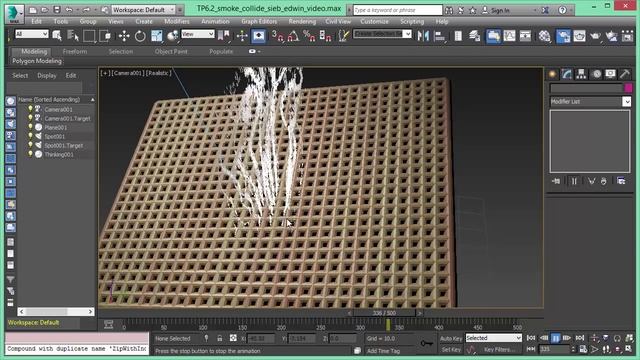
Task: Open scene explorer Display menu
Action: click(x=47, y=76)
